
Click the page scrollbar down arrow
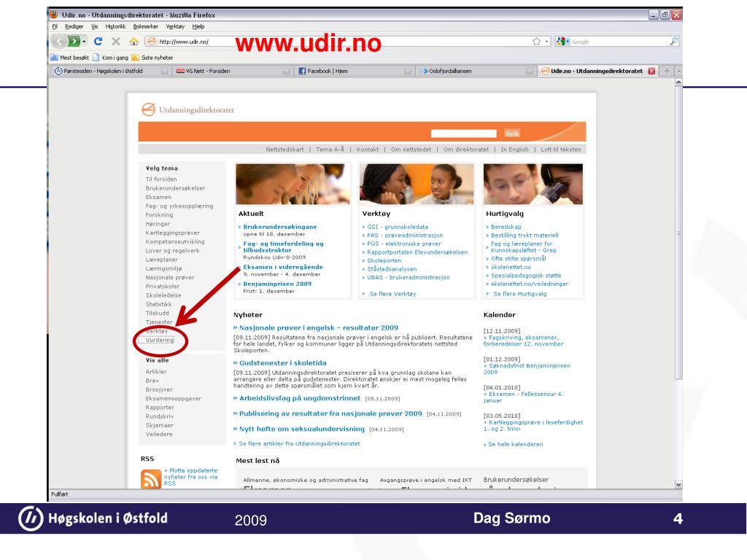click(678, 484)
